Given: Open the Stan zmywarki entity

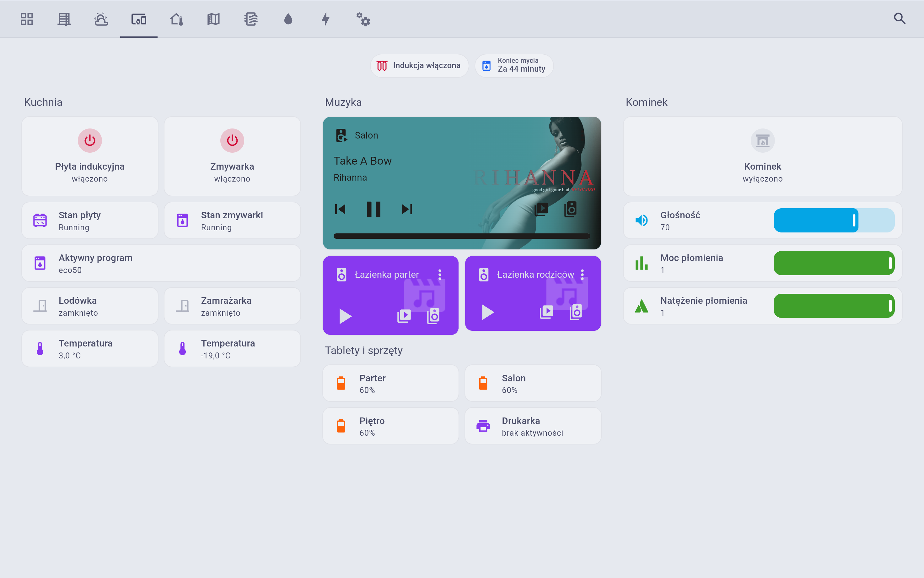Looking at the screenshot, I should (x=232, y=221).
